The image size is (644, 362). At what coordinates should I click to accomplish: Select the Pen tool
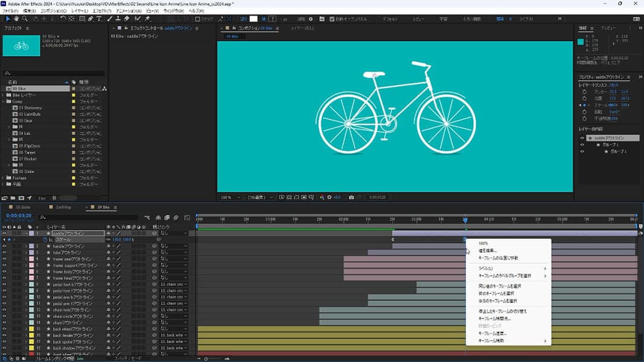point(91,19)
